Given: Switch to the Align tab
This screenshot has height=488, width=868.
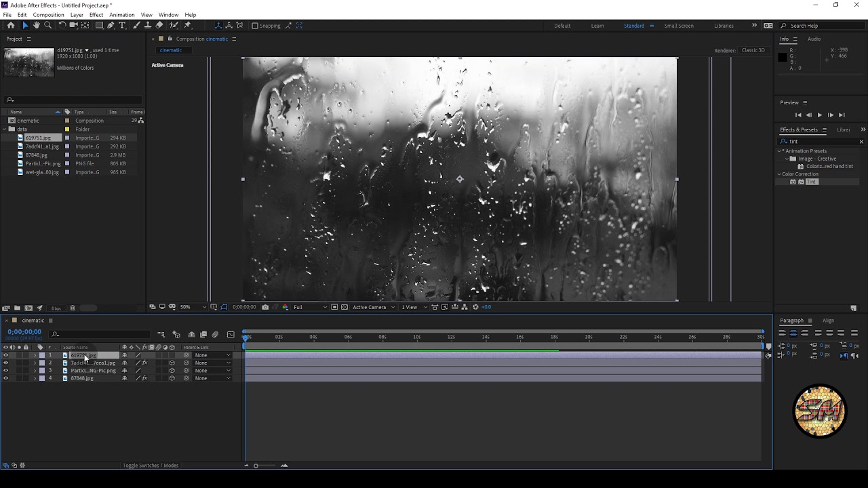Looking at the screenshot, I should tap(828, 321).
